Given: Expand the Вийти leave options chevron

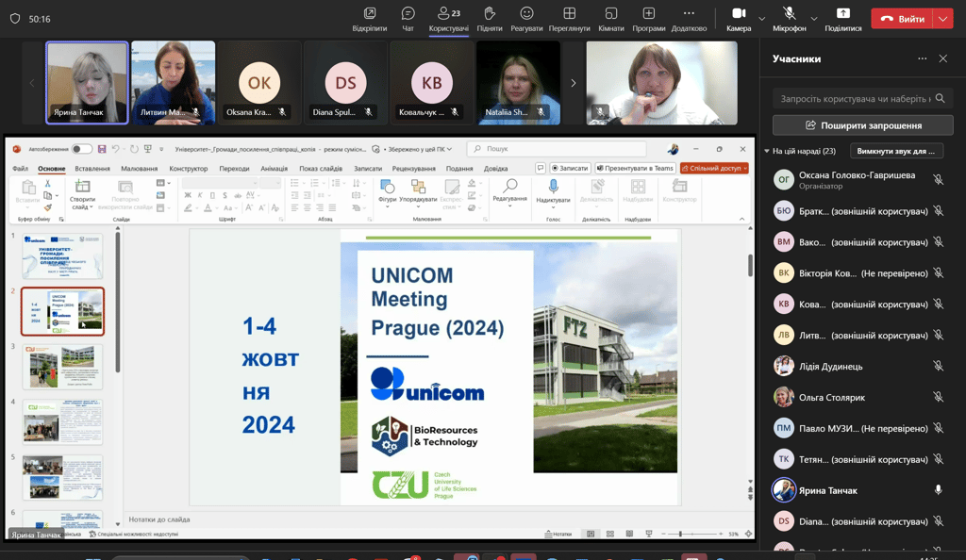Looking at the screenshot, I should [943, 19].
